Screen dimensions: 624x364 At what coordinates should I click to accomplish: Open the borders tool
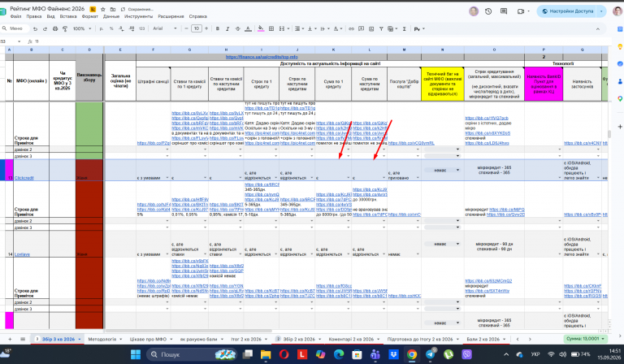(271, 28)
